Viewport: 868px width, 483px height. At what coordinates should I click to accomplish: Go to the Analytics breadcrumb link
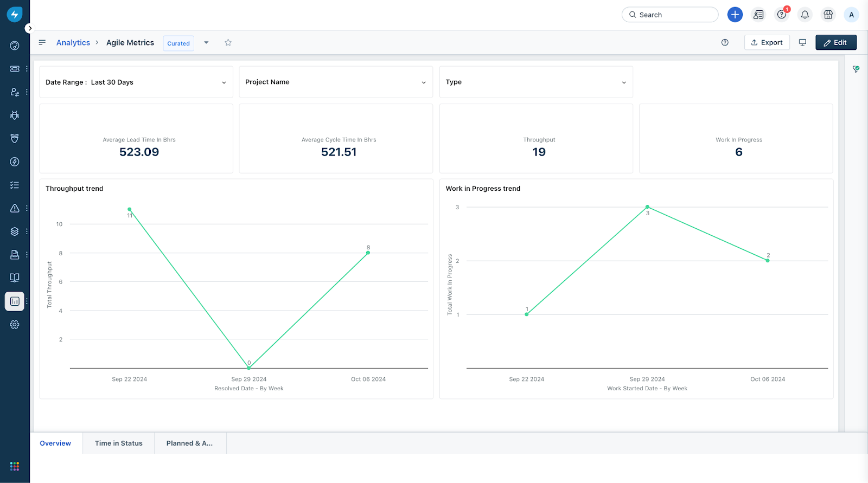tap(73, 42)
